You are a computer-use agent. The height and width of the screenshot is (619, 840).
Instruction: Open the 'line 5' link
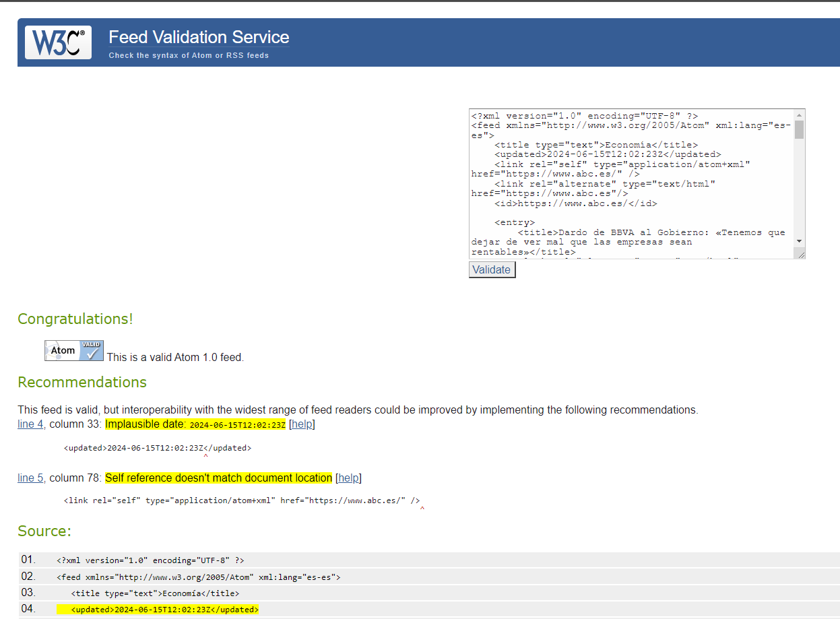[30, 478]
